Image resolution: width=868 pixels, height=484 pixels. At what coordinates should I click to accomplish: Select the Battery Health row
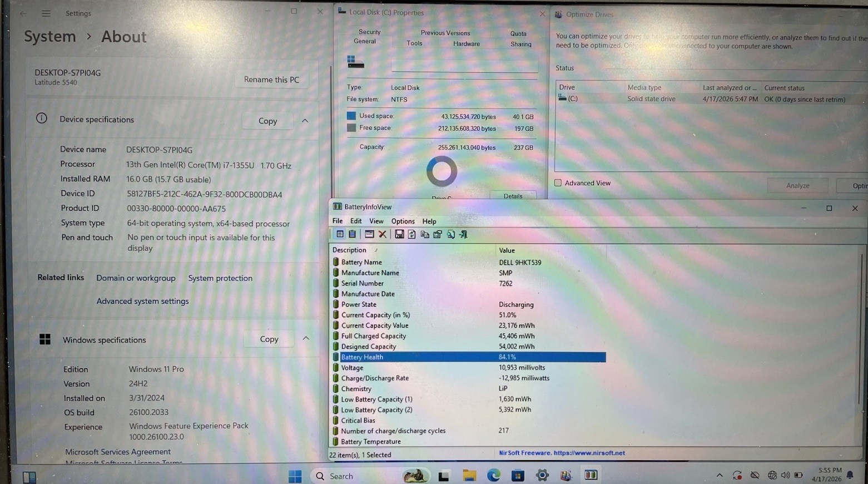pyautogui.click(x=469, y=357)
